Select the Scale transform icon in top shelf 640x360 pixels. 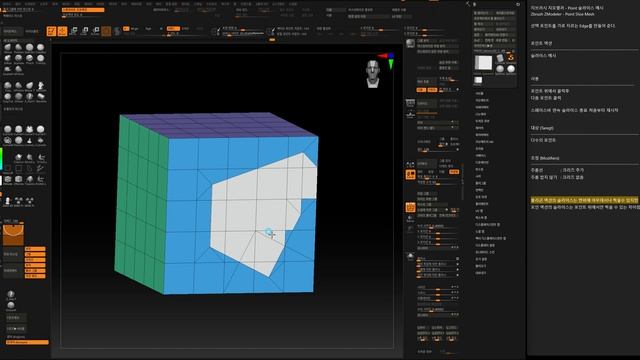(x=84, y=31)
